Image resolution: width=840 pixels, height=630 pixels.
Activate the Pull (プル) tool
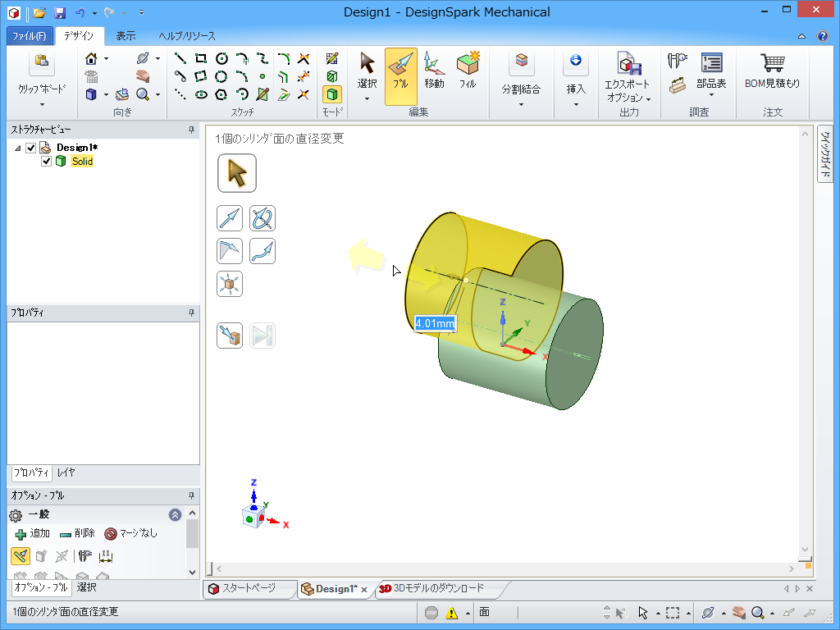click(x=400, y=76)
